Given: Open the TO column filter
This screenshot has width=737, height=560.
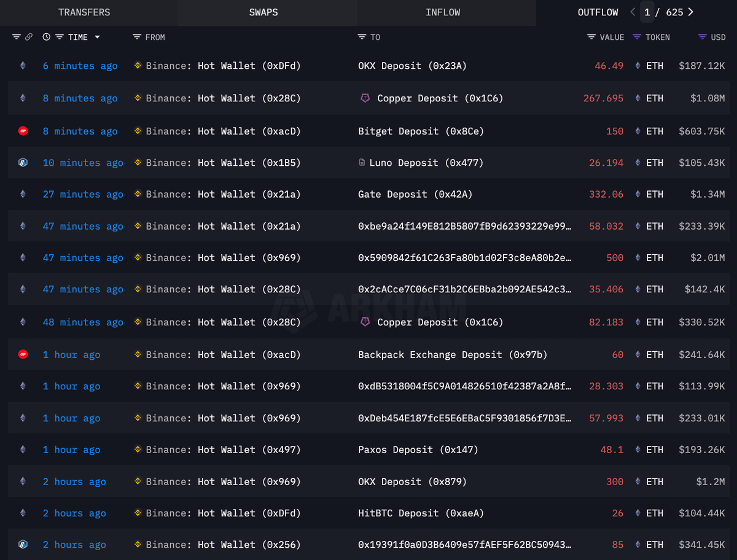Looking at the screenshot, I should pyautogui.click(x=362, y=37).
